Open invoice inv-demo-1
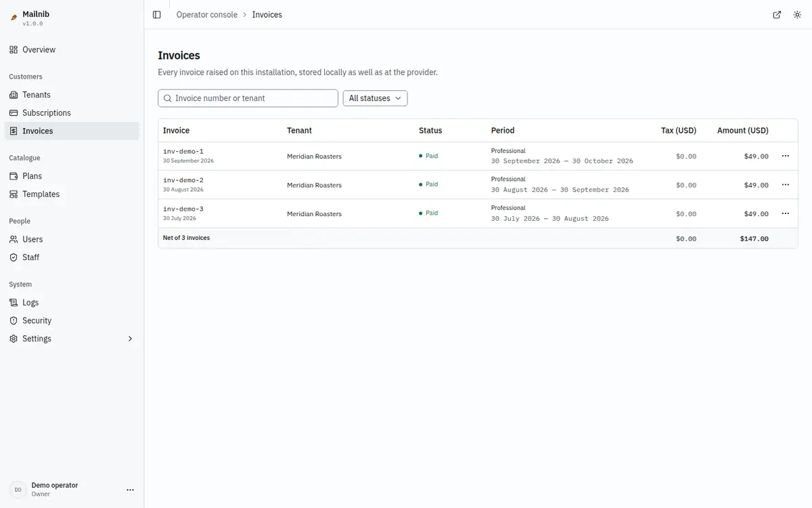812x508 pixels. 183,151
